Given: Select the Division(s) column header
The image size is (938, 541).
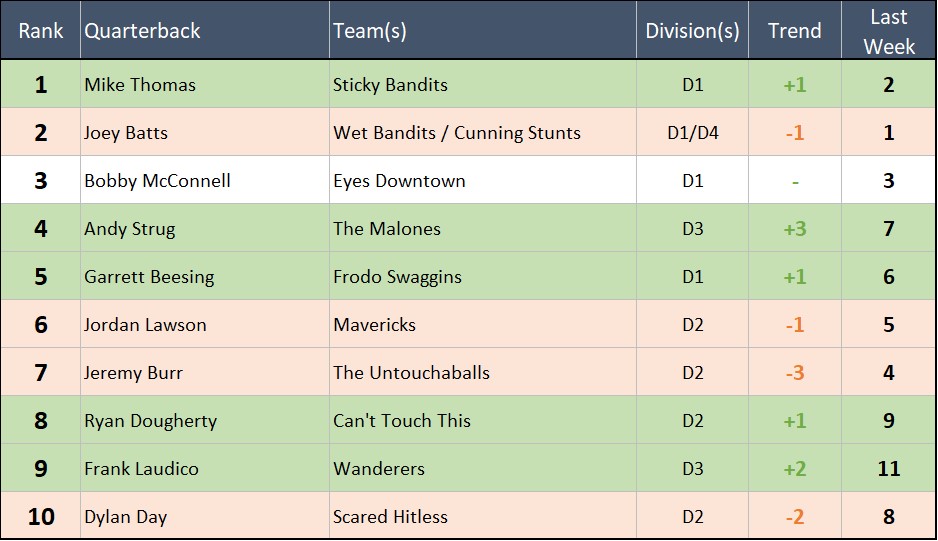Looking at the screenshot, I should [692, 31].
